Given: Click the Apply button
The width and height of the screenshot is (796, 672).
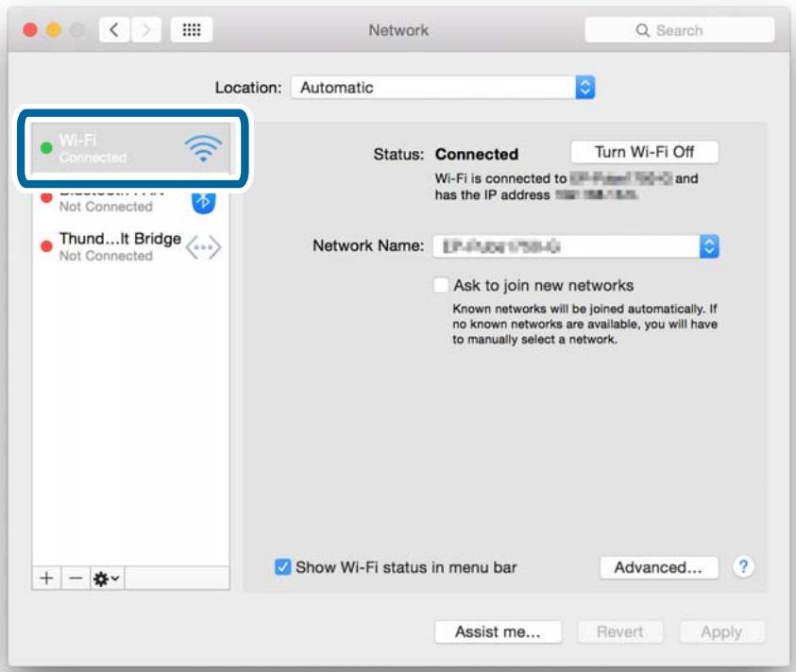Looking at the screenshot, I should point(721,632).
